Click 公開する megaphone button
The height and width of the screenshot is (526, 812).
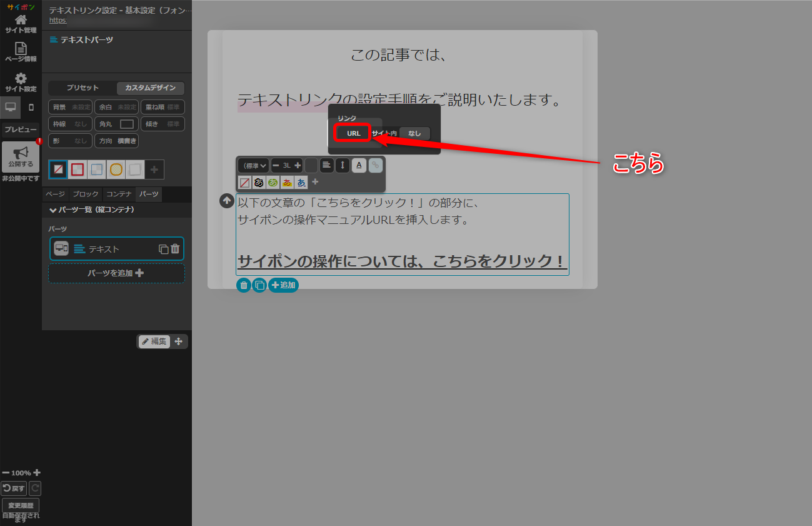[x=21, y=158]
